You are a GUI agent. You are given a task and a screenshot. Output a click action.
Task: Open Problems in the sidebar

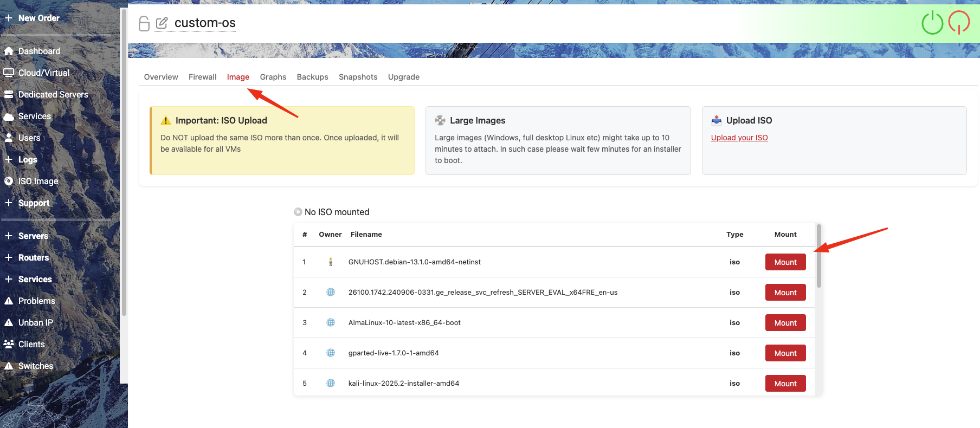(x=36, y=301)
